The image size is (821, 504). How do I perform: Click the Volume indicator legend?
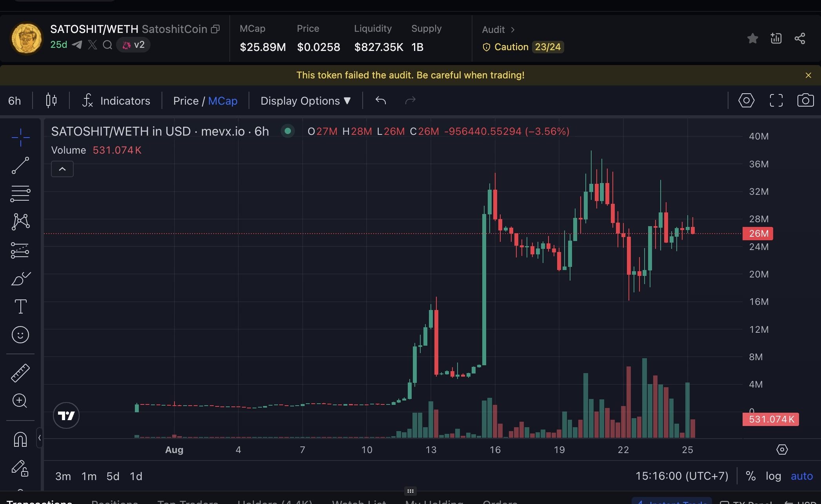click(96, 150)
